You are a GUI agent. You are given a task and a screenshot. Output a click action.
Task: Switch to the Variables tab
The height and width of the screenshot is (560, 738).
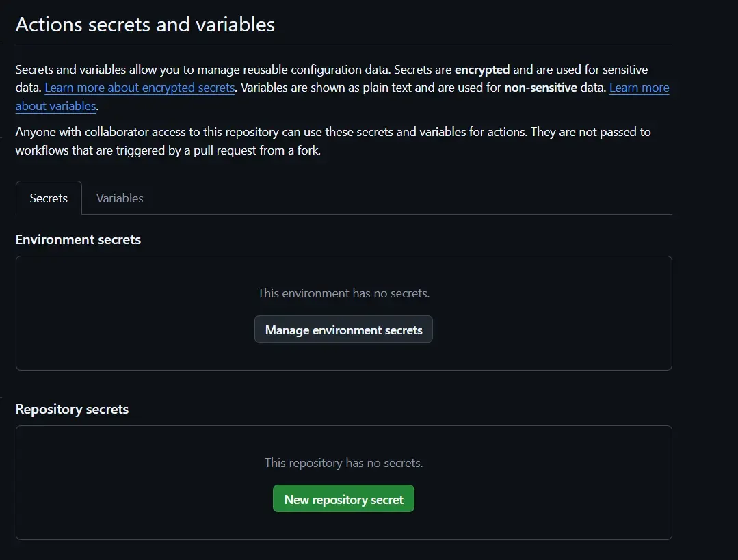[120, 198]
